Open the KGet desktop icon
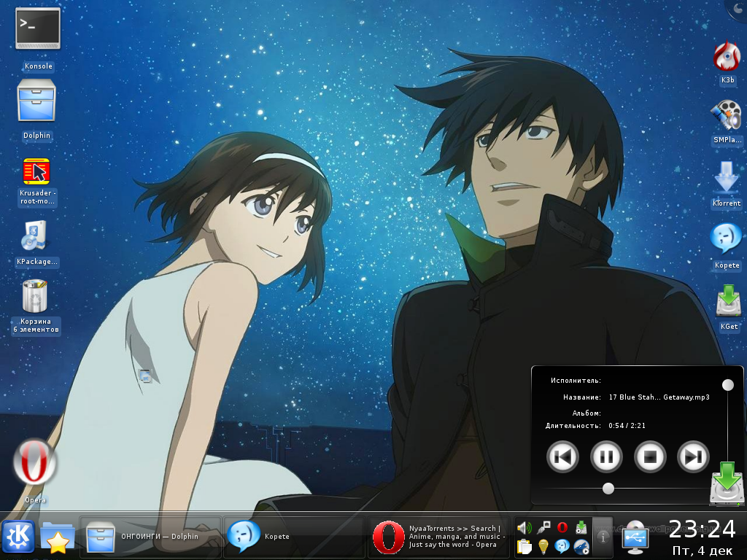 coord(729,300)
